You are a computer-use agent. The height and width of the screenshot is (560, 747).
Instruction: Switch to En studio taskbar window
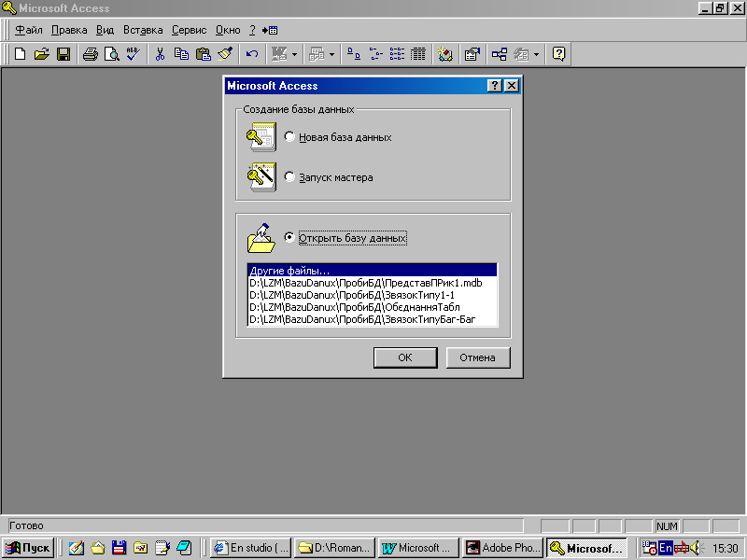pyautogui.click(x=250, y=548)
